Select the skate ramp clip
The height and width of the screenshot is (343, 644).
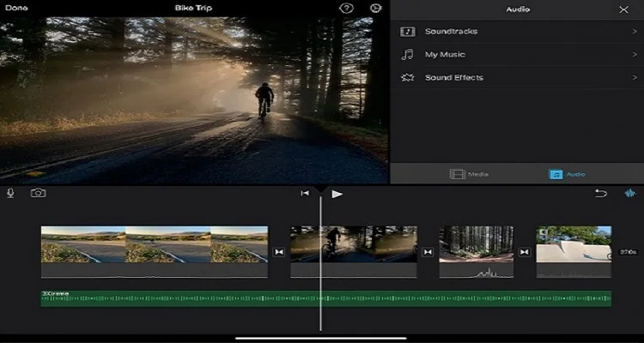pos(574,252)
